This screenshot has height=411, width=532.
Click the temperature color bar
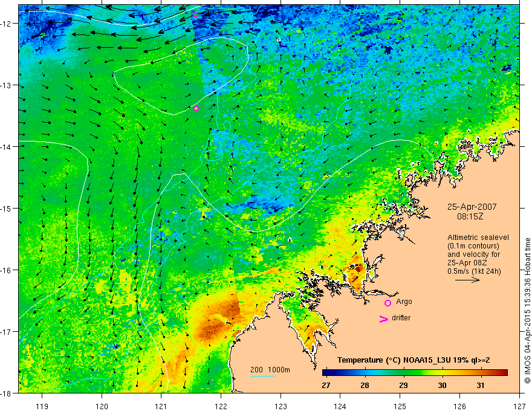415,373
